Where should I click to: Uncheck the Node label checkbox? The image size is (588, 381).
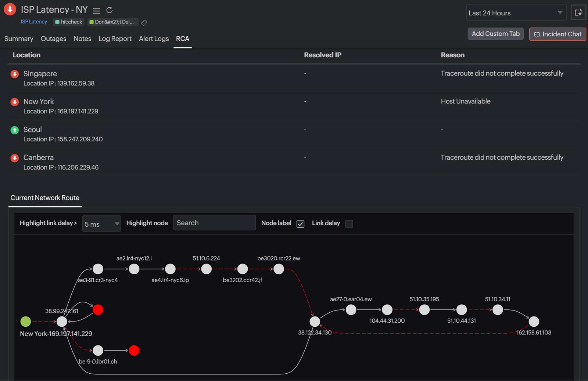tap(300, 224)
